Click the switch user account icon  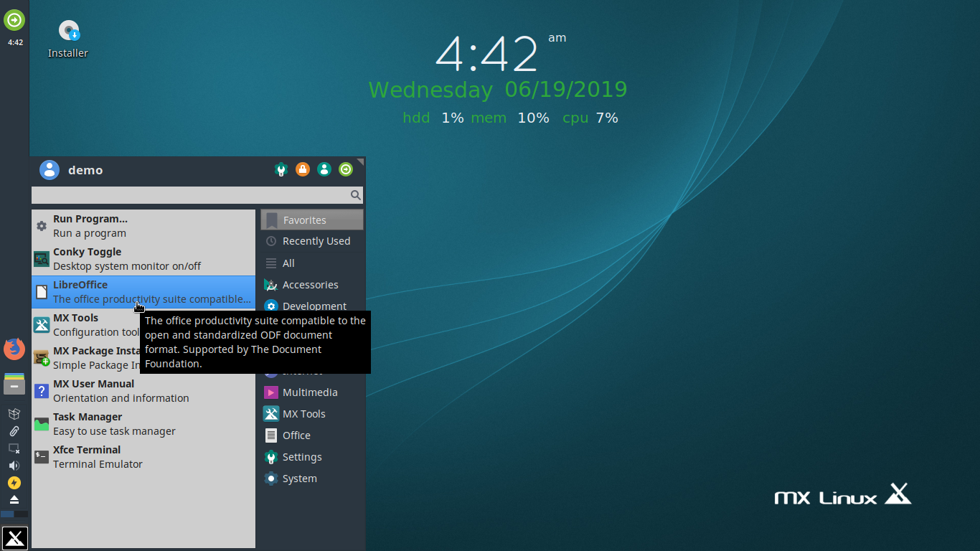point(324,169)
